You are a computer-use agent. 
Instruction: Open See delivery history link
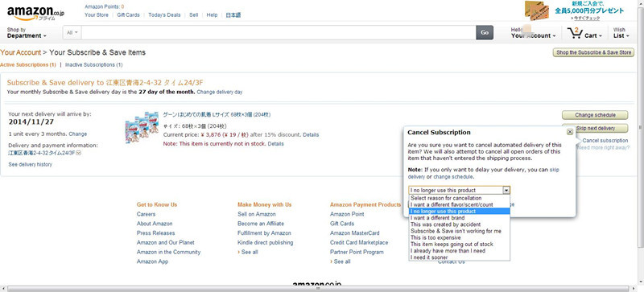[31, 164]
